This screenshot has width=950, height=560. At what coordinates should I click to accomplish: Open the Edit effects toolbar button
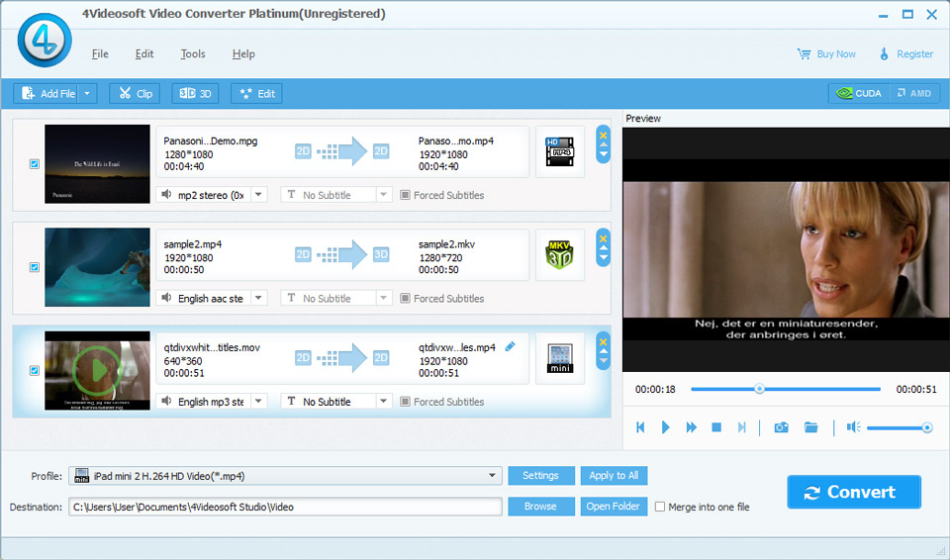[256, 93]
